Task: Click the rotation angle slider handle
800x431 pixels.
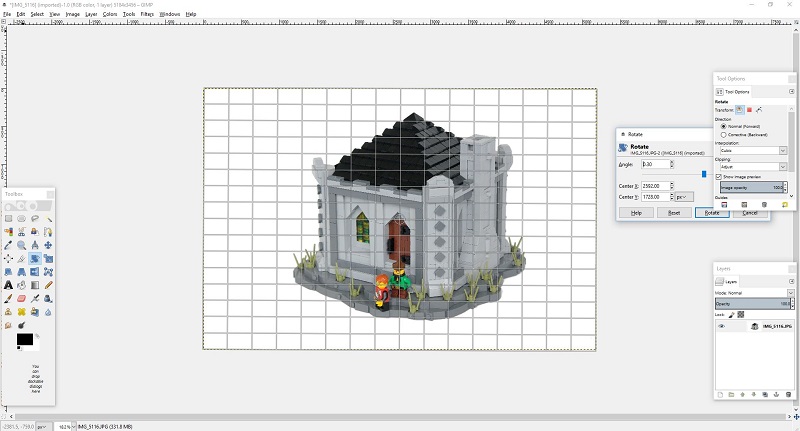Action: pos(704,174)
